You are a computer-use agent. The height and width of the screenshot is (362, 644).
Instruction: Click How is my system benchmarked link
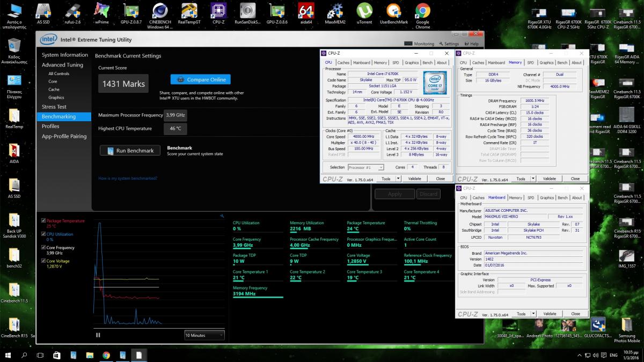coord(128,178)
